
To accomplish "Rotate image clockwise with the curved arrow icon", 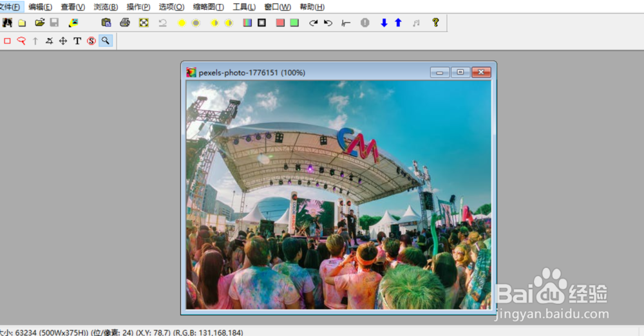I will click(x=314, y=23).
